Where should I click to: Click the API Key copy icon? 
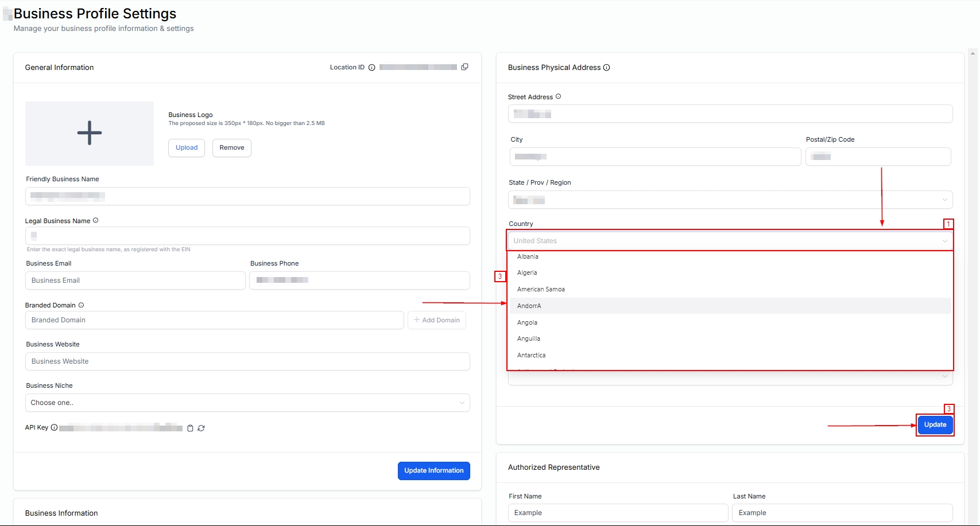point(190,428)
